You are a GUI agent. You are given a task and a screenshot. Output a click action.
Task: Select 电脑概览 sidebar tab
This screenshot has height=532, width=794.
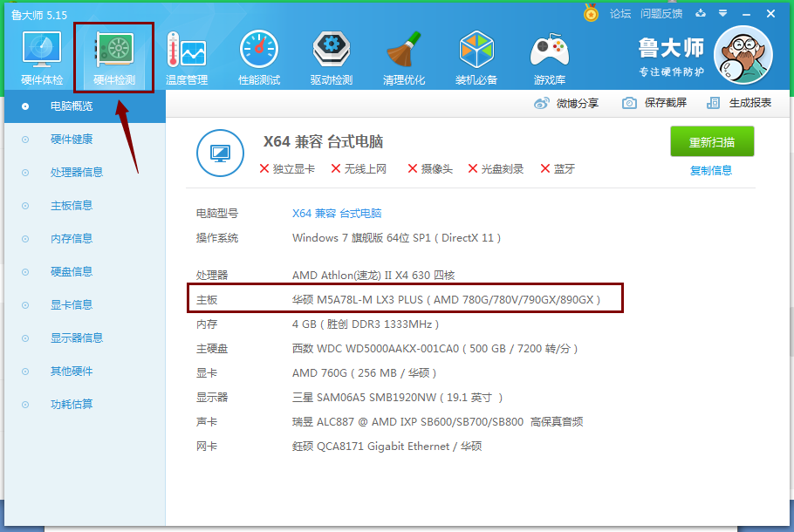tap(86, 106)
